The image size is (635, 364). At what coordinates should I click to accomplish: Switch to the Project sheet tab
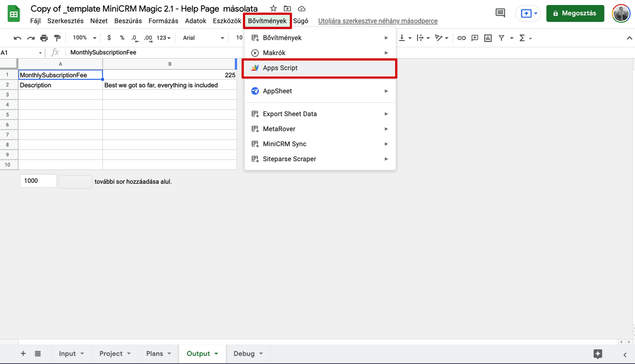(x=115, y=353)
